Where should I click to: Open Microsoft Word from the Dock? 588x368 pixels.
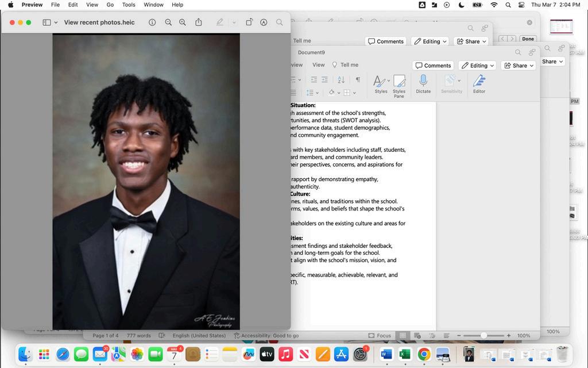(x=386, y=354)
